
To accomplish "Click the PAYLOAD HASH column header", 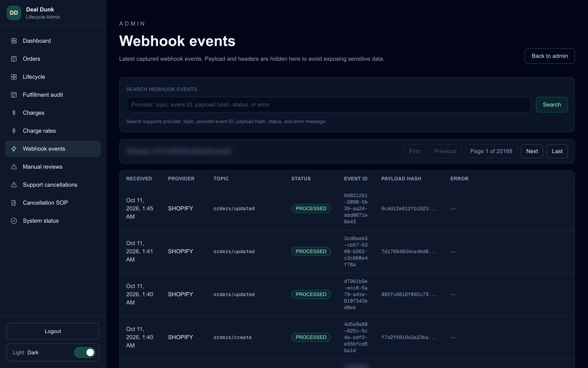I will point(401,179).
